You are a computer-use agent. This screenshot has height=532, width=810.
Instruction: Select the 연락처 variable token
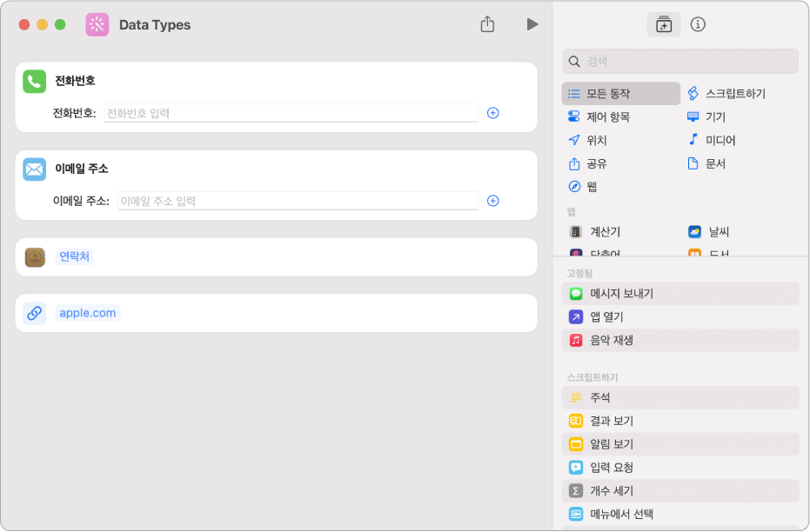pyautogui.click(x=75, y=256)
